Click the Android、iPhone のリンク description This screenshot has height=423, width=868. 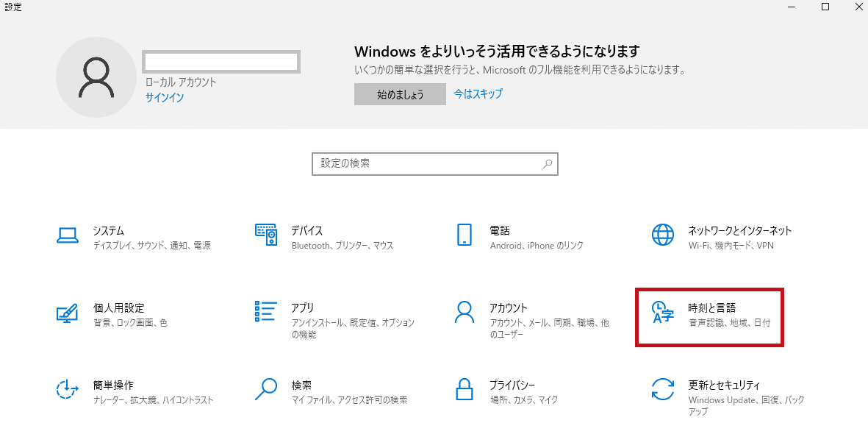point(537,246)
